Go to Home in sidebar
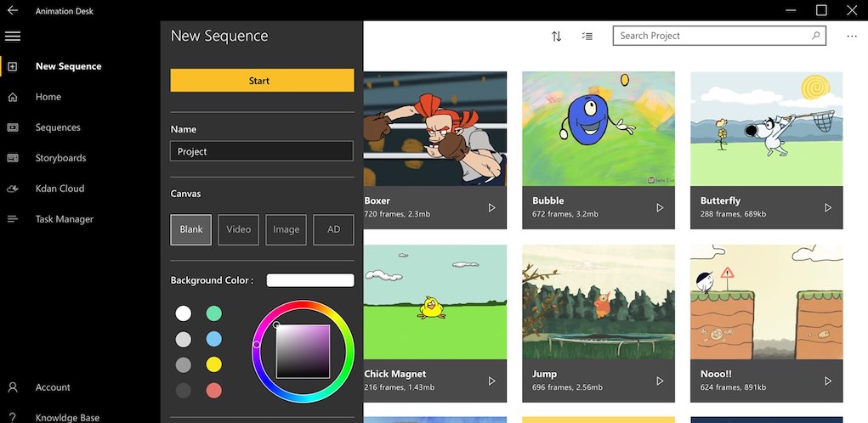This screenshot has height=423, width=868. click(x=48, y=97)
